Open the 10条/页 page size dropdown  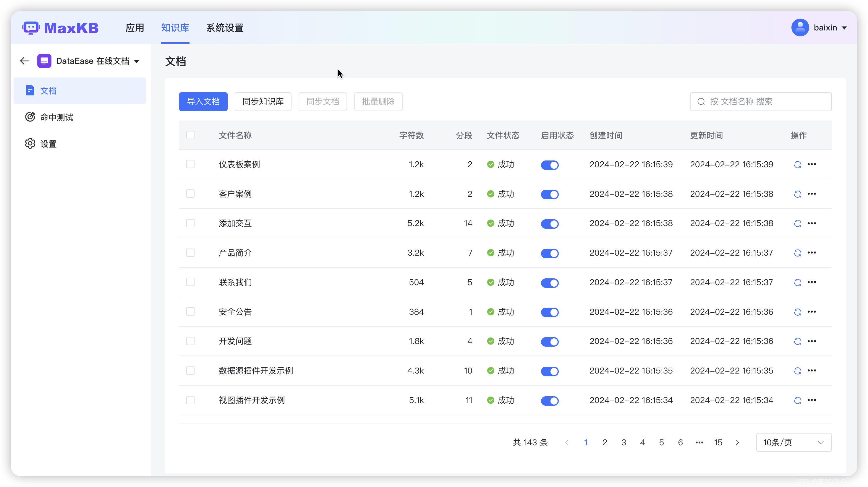point(793,442)
